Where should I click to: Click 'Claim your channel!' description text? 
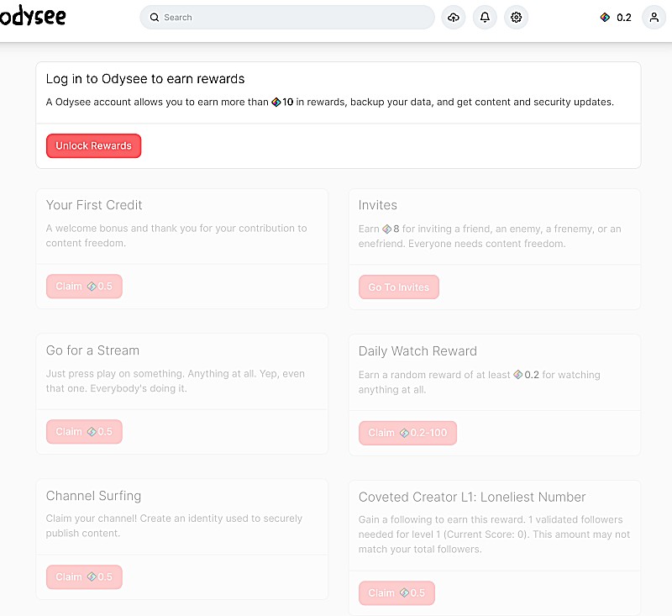[174, 526]
